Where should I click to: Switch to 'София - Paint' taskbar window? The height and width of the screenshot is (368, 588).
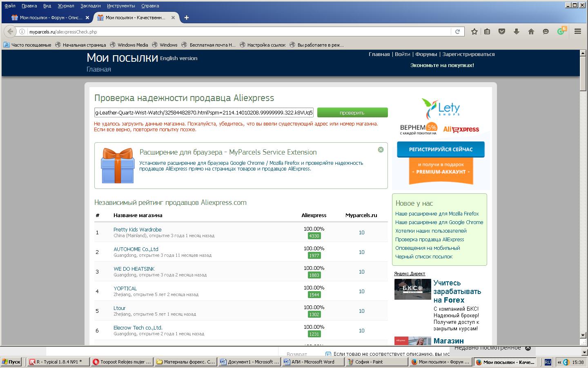(x=376, y=362)
